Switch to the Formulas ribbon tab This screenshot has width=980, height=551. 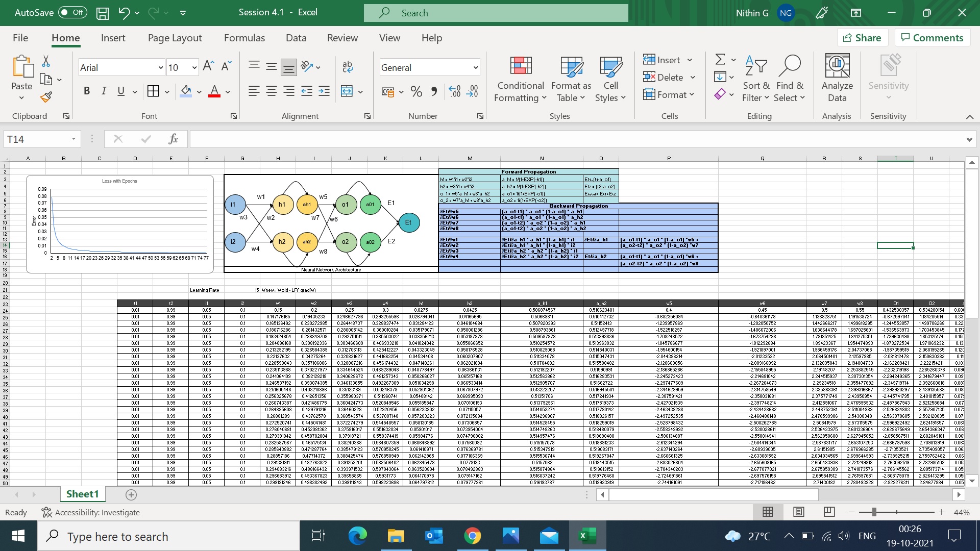[244, 37]
